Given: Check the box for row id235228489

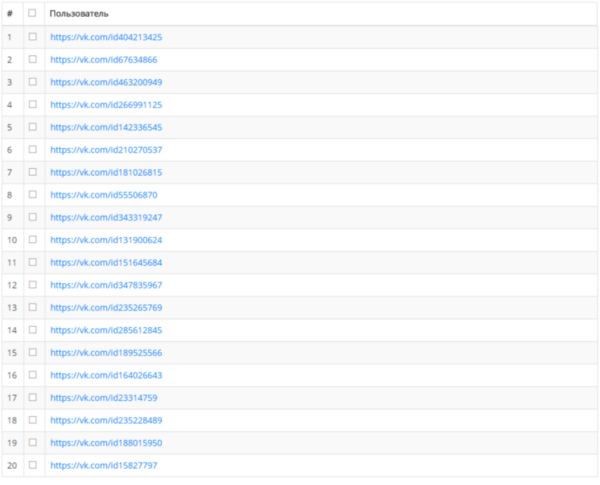Looking at the screenshot, I should pyautogui.click(x=33, y=420).
